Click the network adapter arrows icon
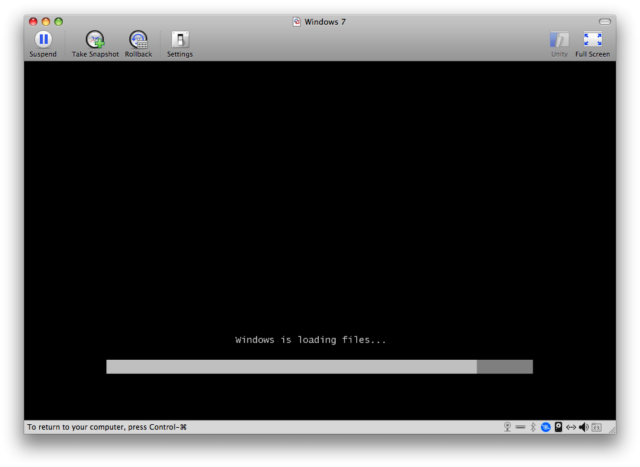 571,427
